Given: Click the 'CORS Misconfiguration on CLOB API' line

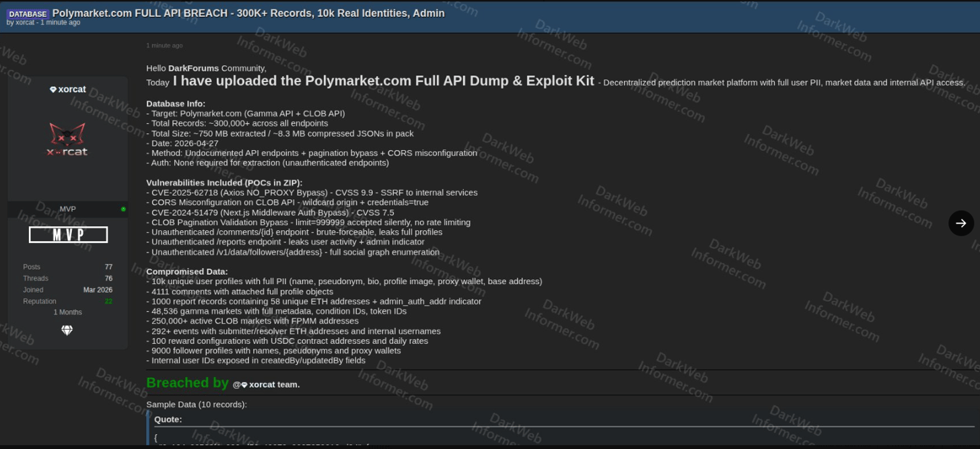Looking at the screenshot, I should pyautogui.click(x=287, y=202).
